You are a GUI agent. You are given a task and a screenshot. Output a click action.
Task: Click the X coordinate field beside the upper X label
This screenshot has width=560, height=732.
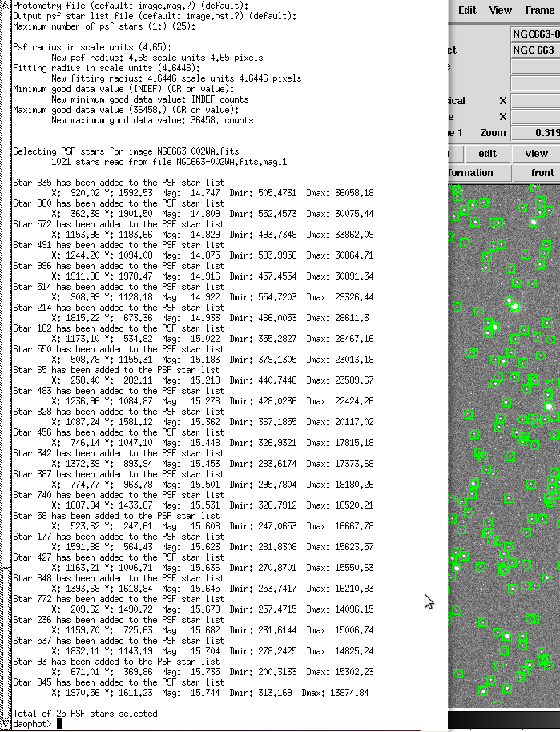tap(534, 101)
